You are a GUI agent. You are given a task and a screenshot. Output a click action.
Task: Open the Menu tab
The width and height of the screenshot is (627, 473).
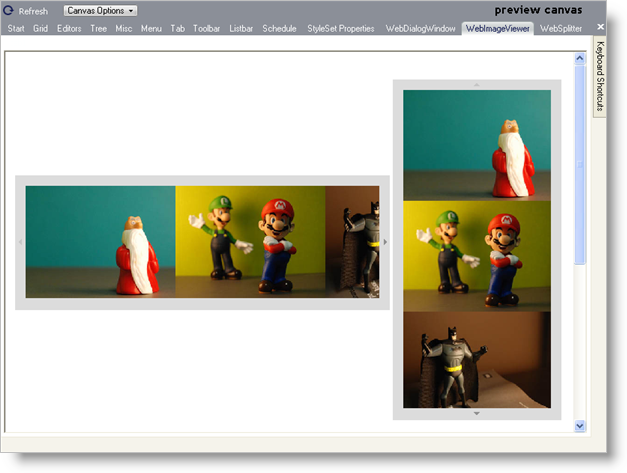[151, 28]
